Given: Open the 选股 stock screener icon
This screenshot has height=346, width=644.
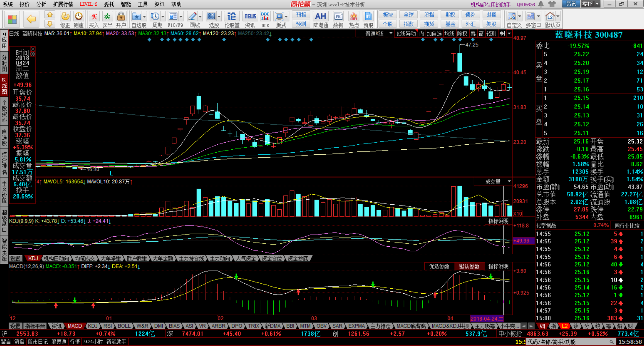Looking at the screenshot, I should pos(211,19).
